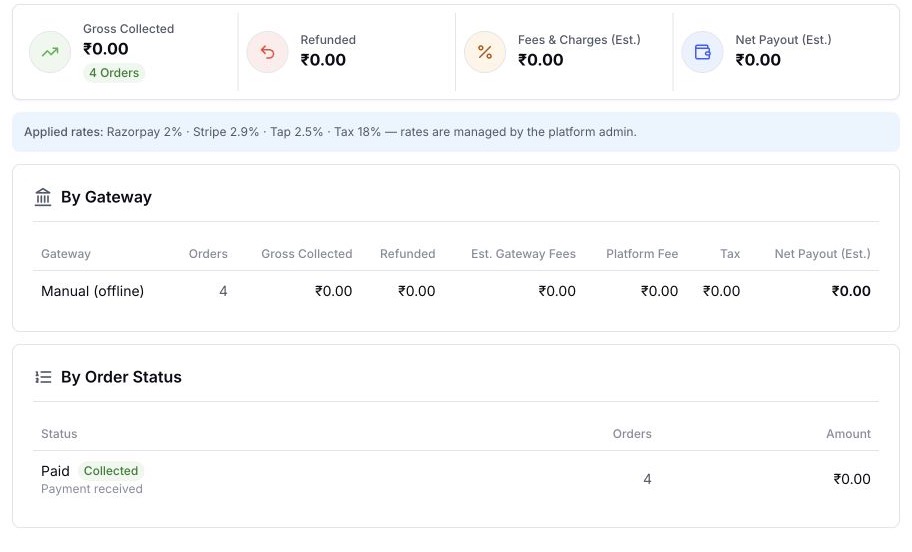Click the 4 Orders badge
Image resolution: width=912 pixels, height=552 pixels.
[x=114, y=73]
